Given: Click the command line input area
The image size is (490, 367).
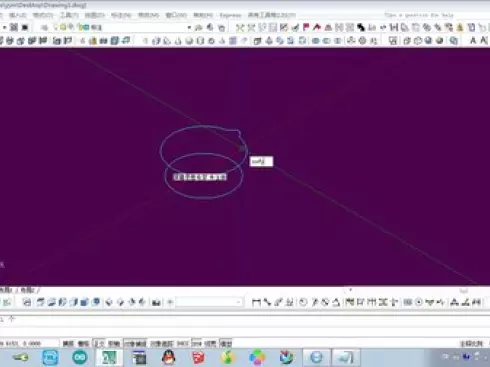Looking at the screenshot, I should [x=245, y=320].
